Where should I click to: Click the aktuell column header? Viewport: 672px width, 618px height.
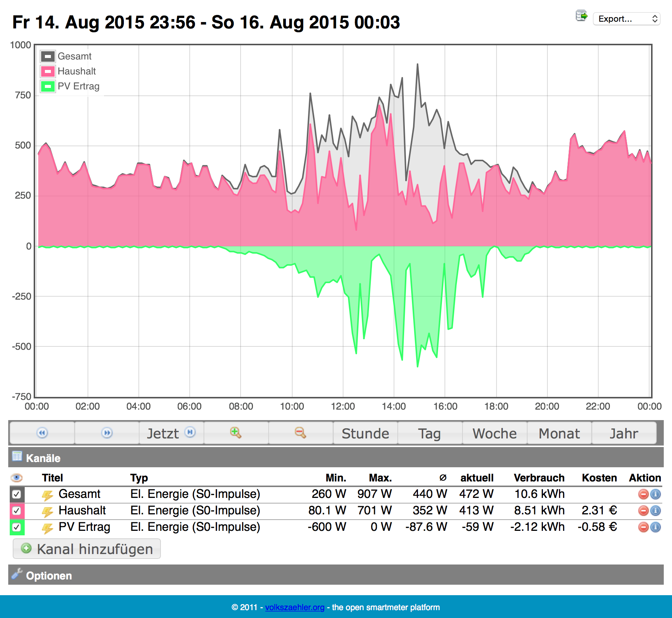tap(477, 478)
